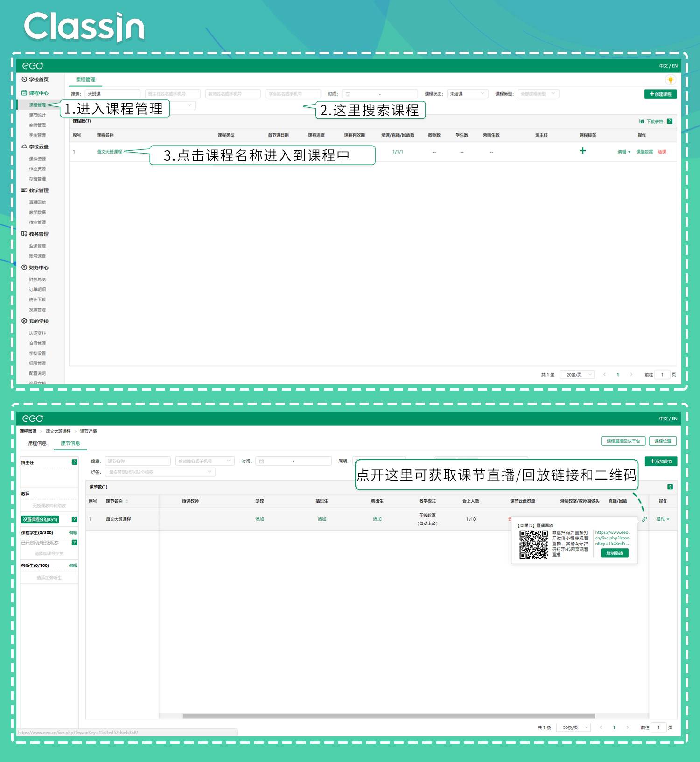Viewport: 700px width, 762px height.
Task: Click the 课程设置 button
Action: 663,441
